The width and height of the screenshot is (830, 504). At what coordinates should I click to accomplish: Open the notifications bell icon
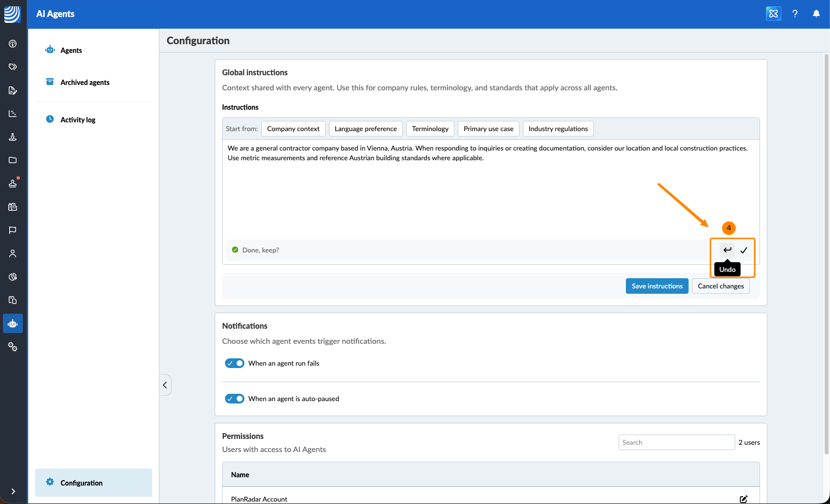816,14
